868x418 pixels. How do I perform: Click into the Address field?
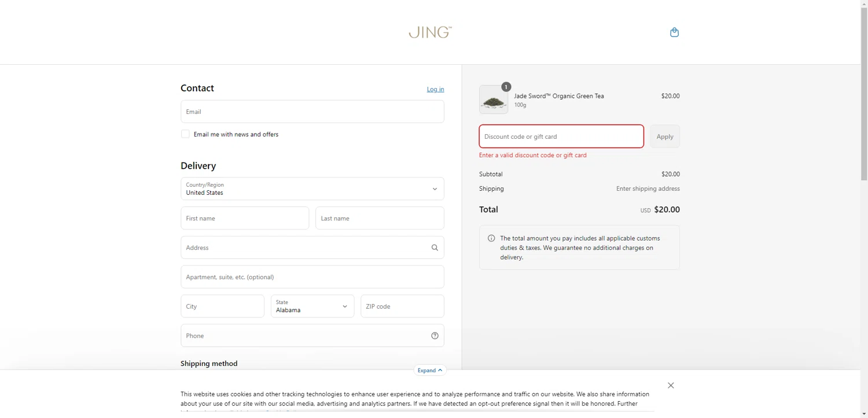pyautogui.click(x=312, y=247)
